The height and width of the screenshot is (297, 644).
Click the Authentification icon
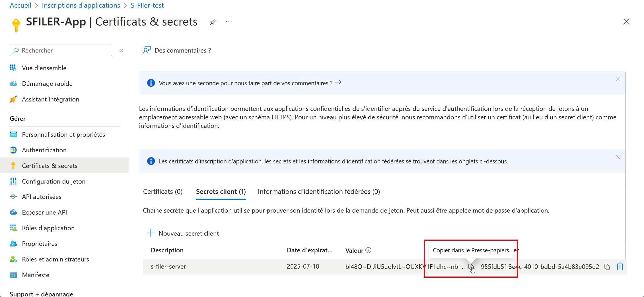pyautogui.click(x=13, y=150)
